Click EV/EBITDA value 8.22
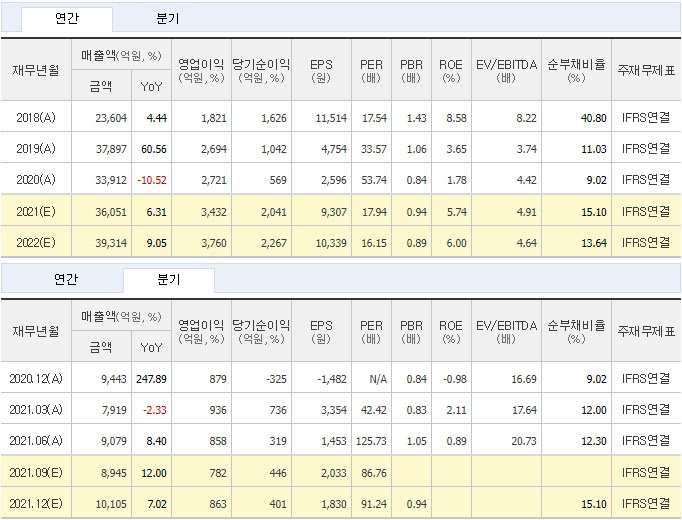This screenshot has width=682, height=520. (527, 118)
